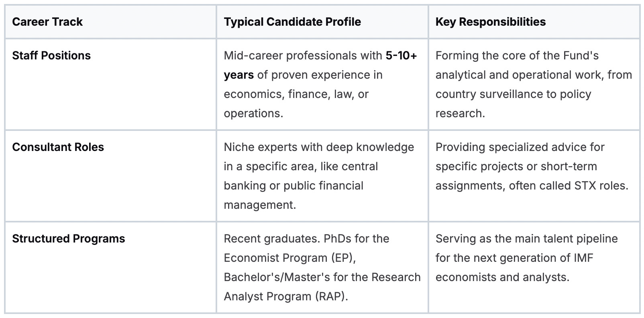Screen dimensions: 644x318
Task: Select the Typical Candidate Profile header
Action: click(x=292, y=22)
